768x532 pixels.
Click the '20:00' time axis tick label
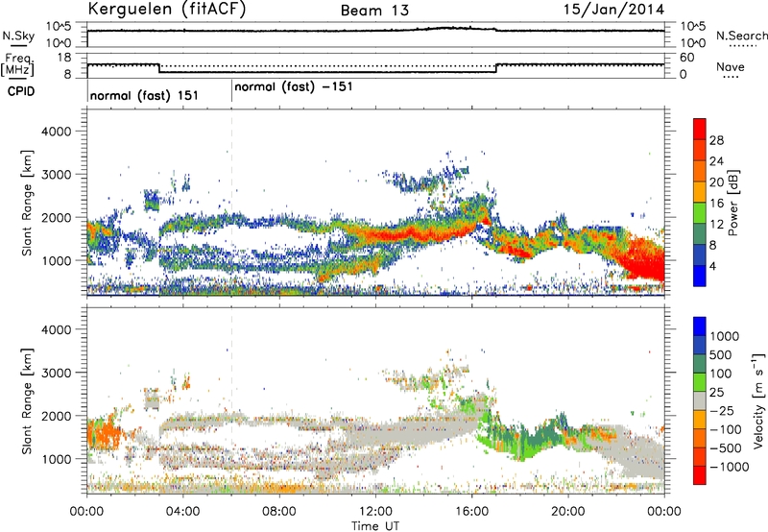coord(567,512)
